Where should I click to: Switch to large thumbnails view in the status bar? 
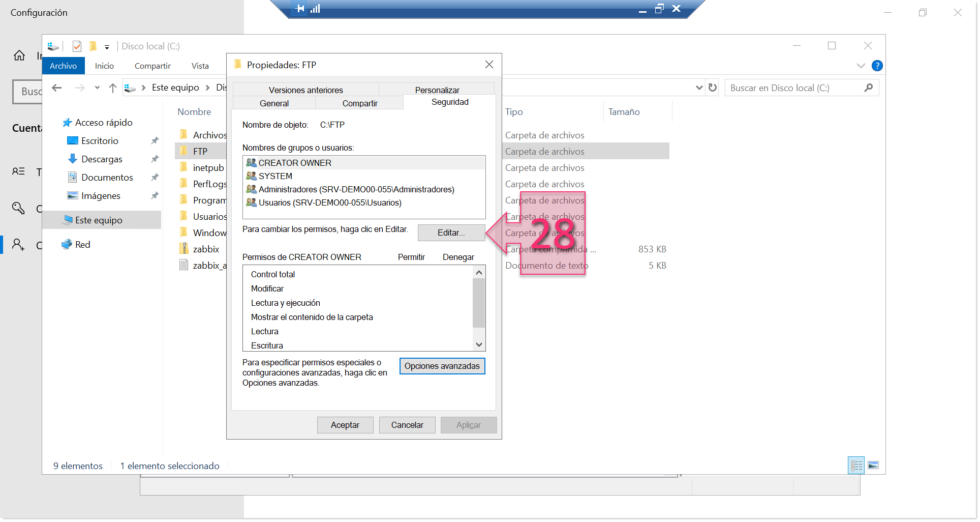point(873,465)
